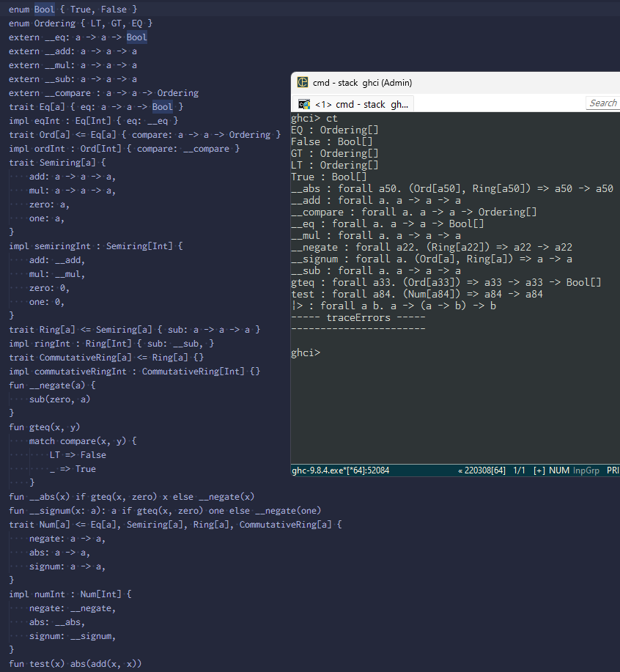Click the 'fun gteq(x, y)' line

45,427
